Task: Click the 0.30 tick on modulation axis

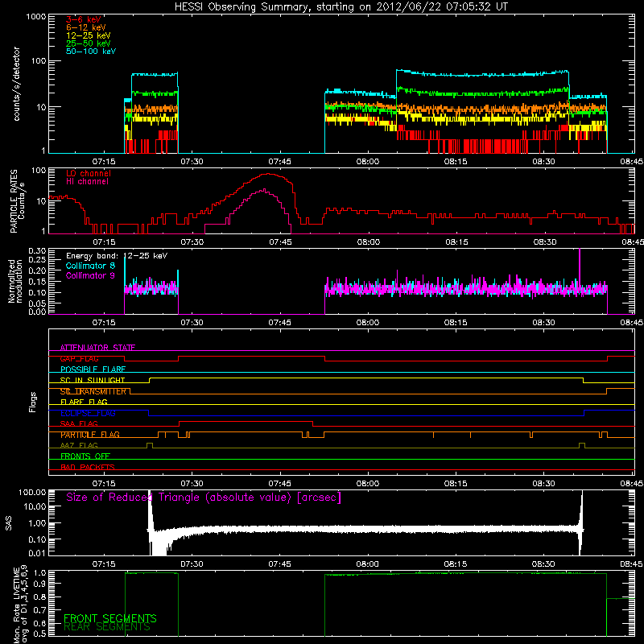Action: pos(36,250)
